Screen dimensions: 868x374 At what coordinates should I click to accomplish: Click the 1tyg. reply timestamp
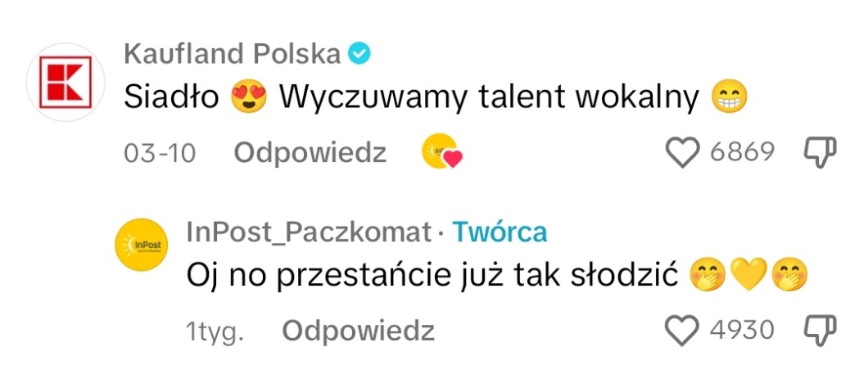coord(215,331)
